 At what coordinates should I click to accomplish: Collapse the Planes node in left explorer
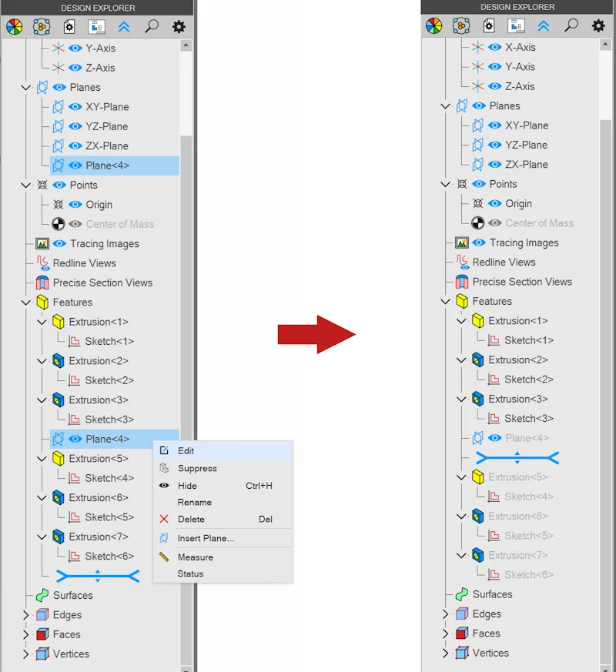pos(25,88)
